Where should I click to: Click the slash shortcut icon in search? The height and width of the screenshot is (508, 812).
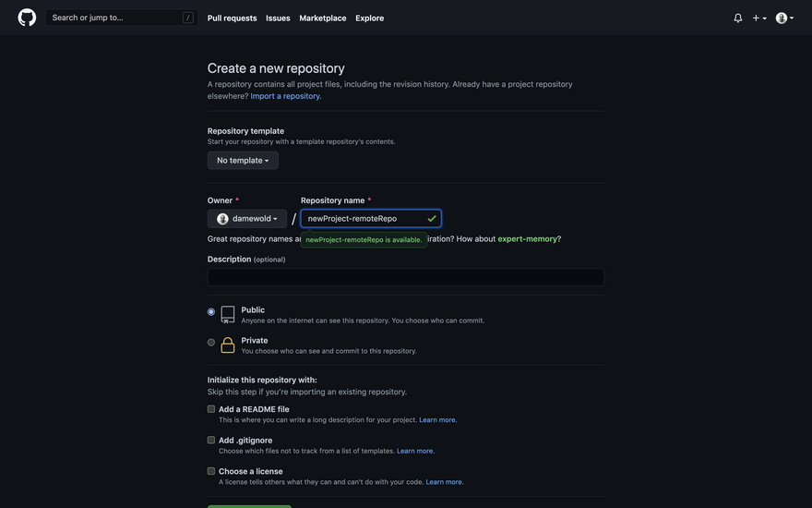click(x=188, y=18)
